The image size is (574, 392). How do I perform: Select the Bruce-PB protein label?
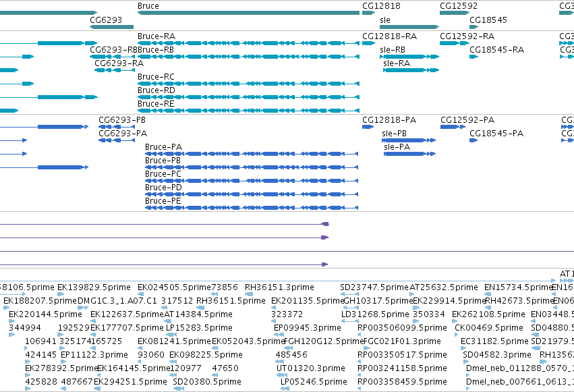click(x=163, y=161)
